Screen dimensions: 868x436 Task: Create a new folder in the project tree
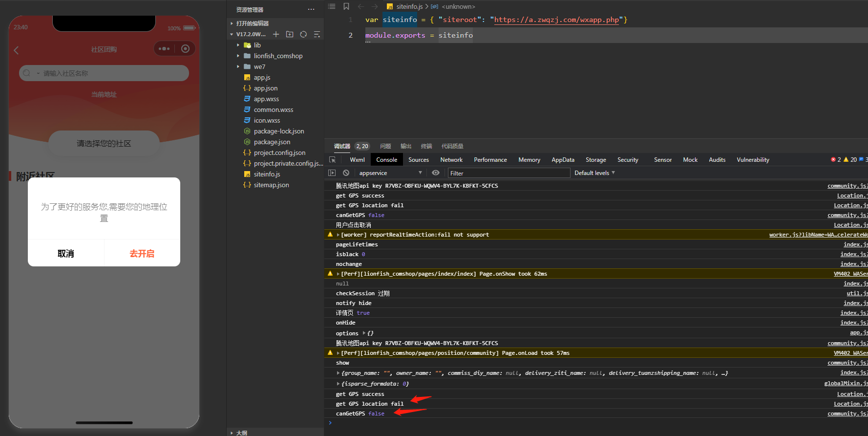(290, 34)
